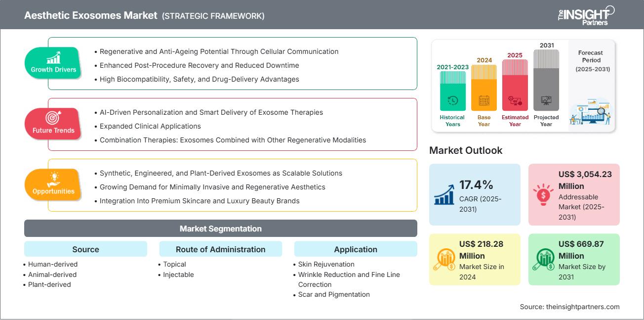
Task: Switch to the Application segmentation column
Action: (x=356, y=249)
